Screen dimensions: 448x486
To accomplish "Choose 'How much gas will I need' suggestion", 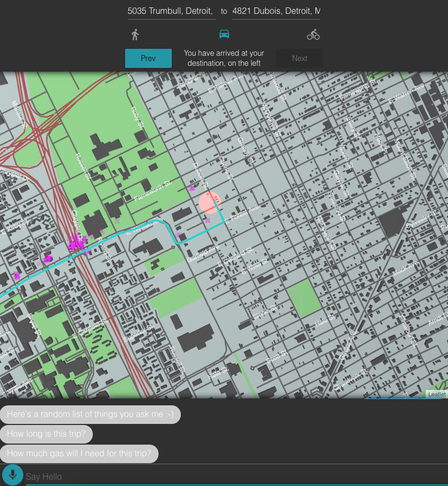I will [79, 453].
